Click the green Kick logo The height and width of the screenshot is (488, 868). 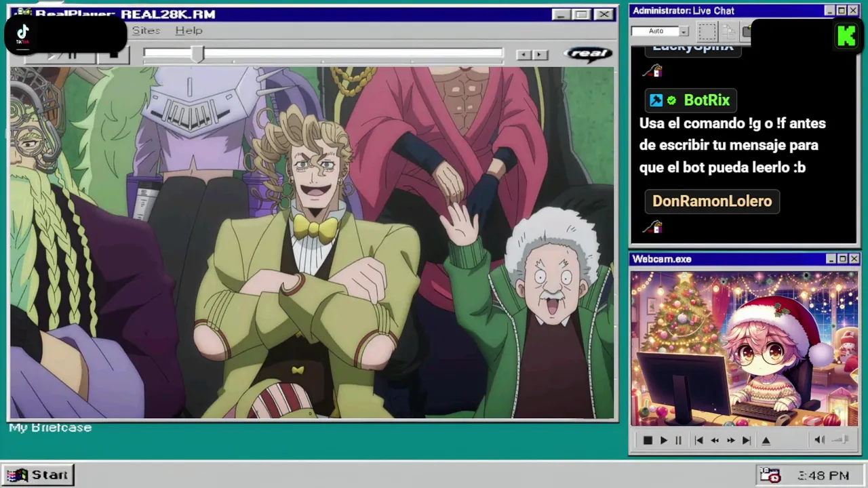[x=846, y=35]
